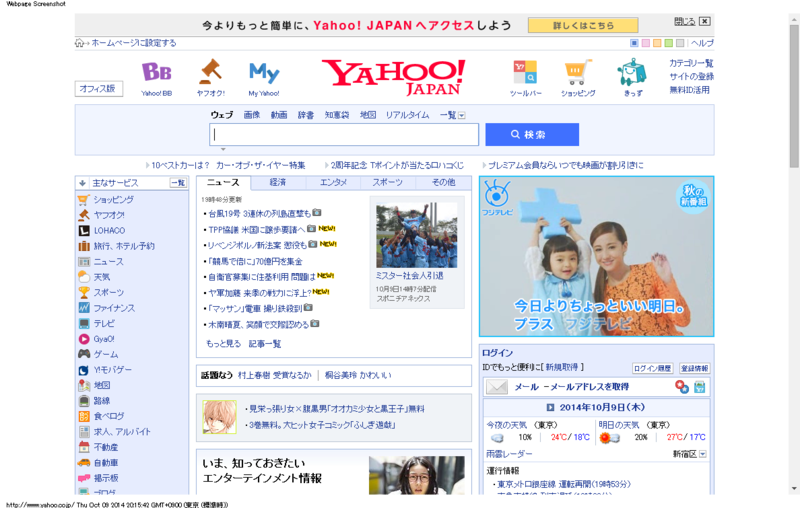The height and width of the screenshot is (508, 800).
Task: Open the finance chart icon in sidebar
Action: pos(84,308)
